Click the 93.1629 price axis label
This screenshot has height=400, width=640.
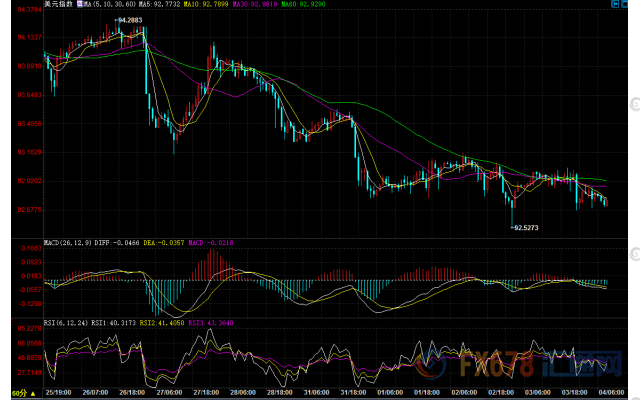click(29, 152)
